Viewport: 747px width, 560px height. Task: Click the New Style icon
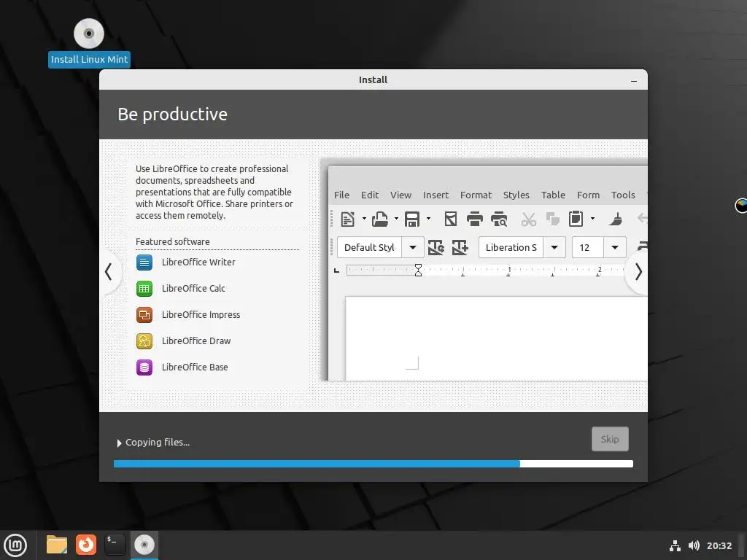(460, 248)
